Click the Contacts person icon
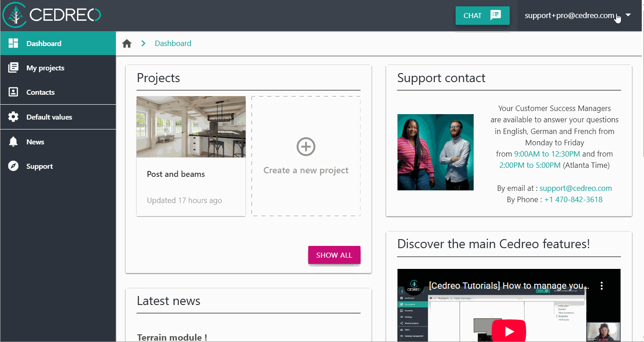The height and width of the screenshot is (342, 644). (x=14, y=92)
